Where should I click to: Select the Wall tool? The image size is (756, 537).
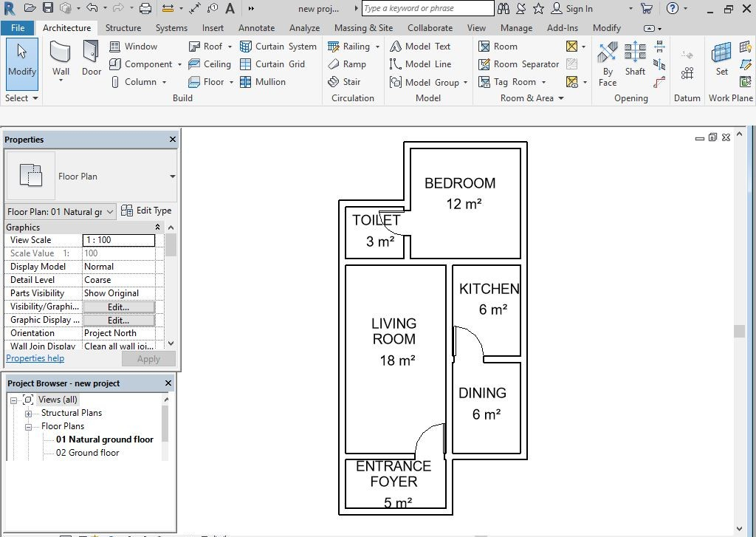(x=61, y=56)
